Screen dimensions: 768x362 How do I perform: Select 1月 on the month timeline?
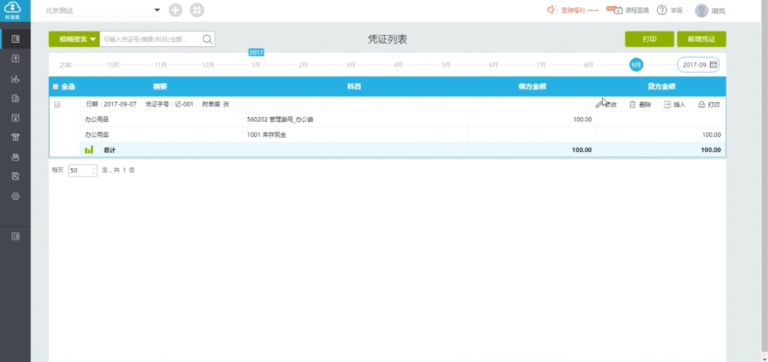tap(256, 65)
